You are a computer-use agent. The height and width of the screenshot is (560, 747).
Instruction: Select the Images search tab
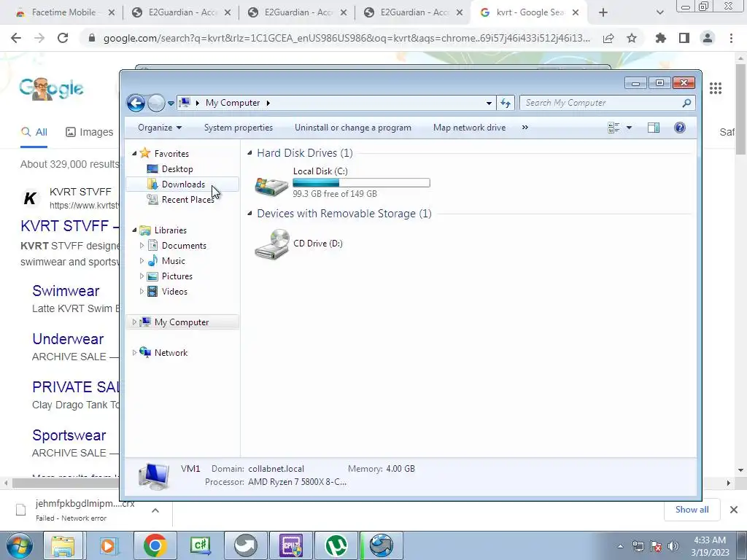(x=90, y=133)
